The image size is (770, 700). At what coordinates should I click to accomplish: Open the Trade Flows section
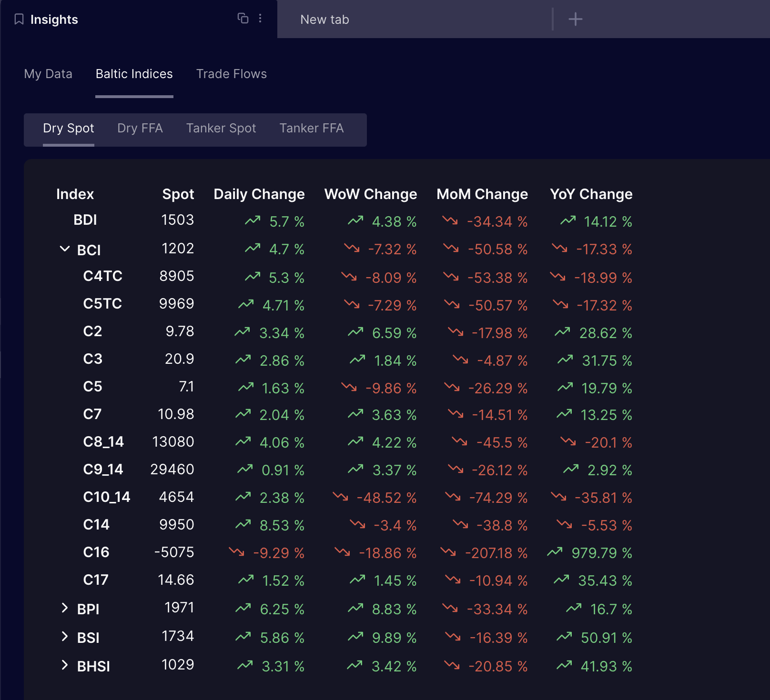tap(232, 74)
